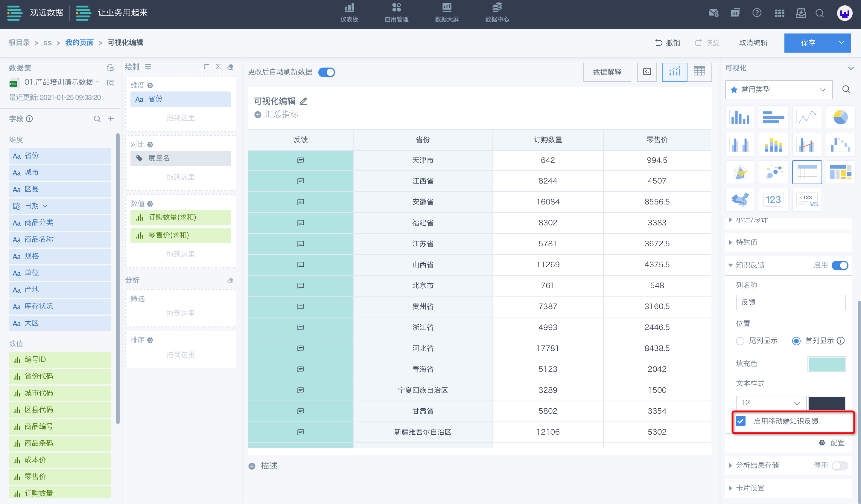The height and width of the screenshot is (504, 861).
Task: Preview the dataset with the preview icon
Action: click(110, 82)
